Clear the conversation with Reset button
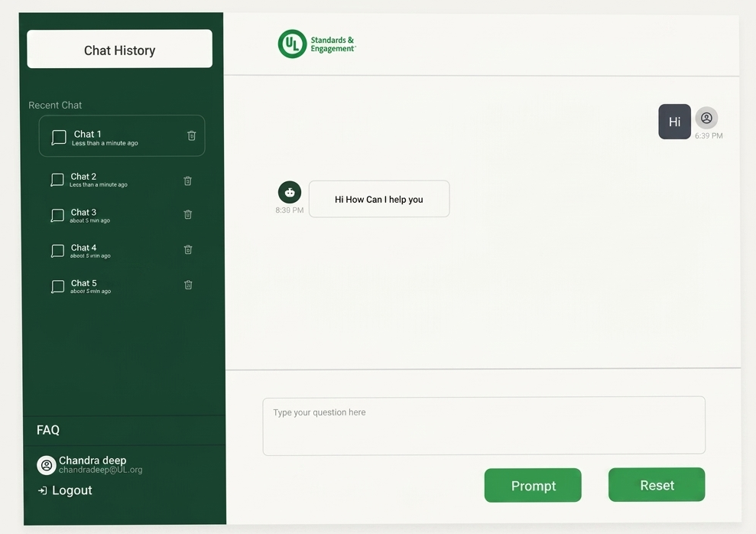 click(x=657, y=484)
